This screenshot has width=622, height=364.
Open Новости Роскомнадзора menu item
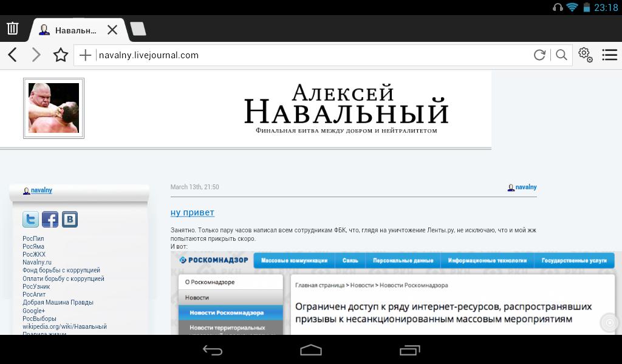[230, 312]
